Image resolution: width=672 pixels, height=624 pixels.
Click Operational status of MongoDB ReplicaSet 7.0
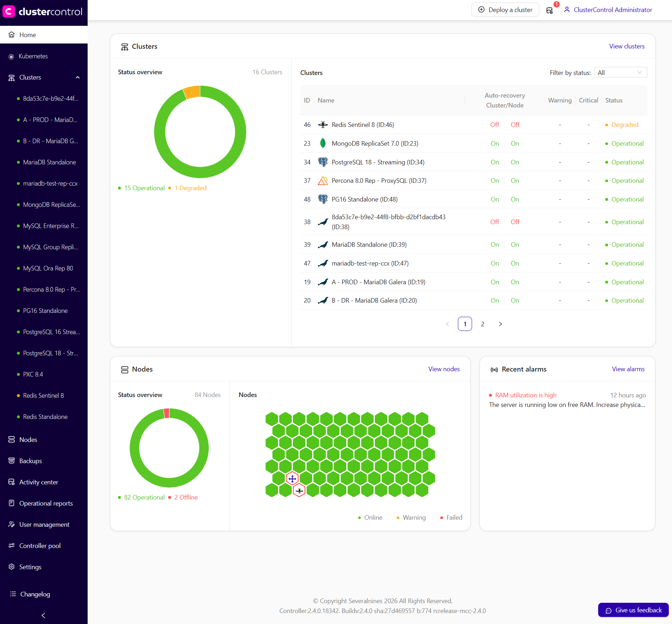click(x=627, y=144)
